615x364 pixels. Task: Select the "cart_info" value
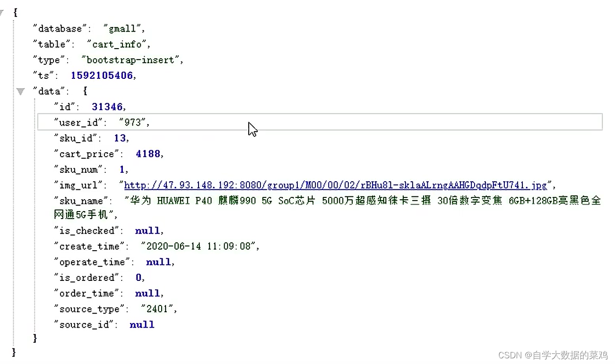click(x=116, y=44)
